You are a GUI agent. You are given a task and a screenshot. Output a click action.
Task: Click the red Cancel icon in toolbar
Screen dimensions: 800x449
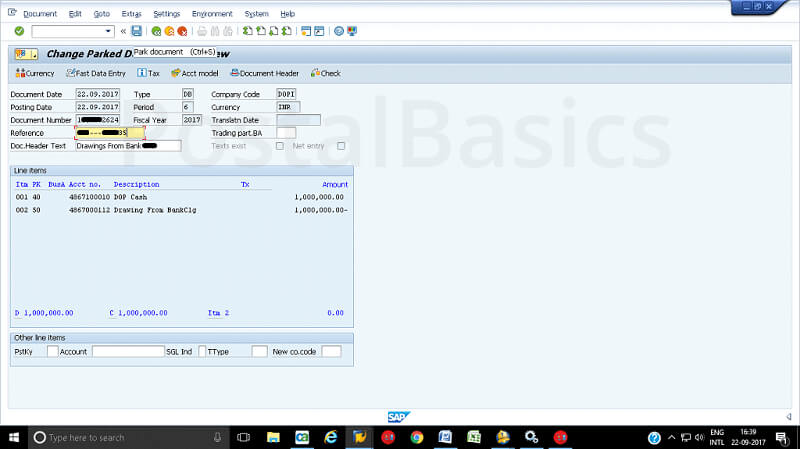(x=182, y=31)
